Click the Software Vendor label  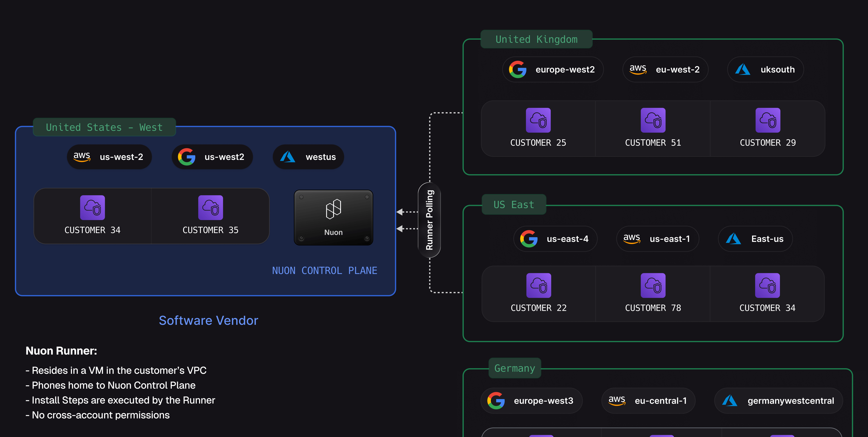[208, 320]
